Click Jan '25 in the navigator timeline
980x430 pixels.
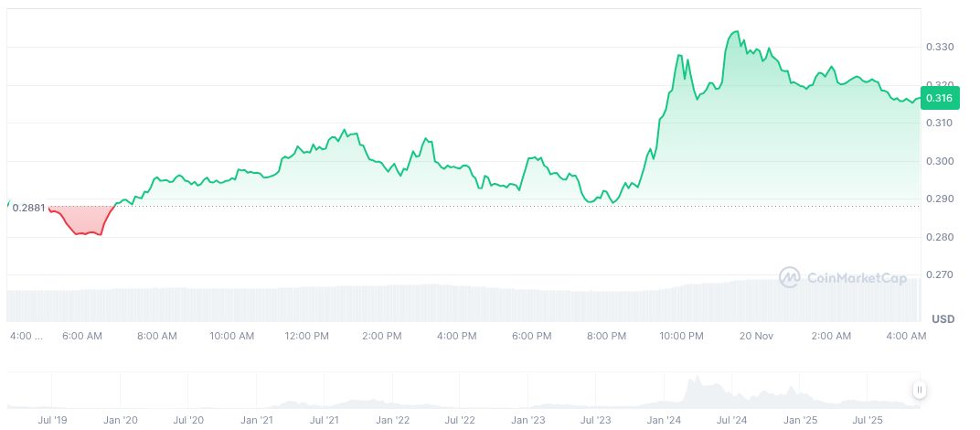[x=799, y=419]
